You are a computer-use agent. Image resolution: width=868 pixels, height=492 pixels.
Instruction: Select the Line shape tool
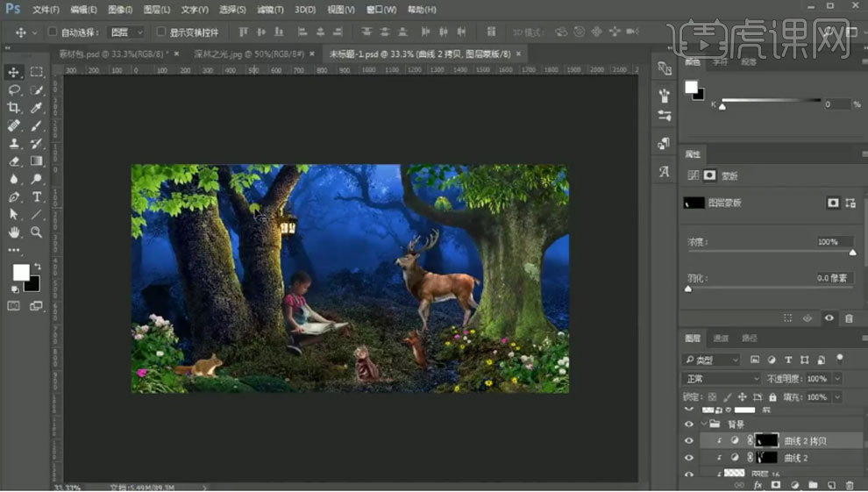[x=37, y=215]
